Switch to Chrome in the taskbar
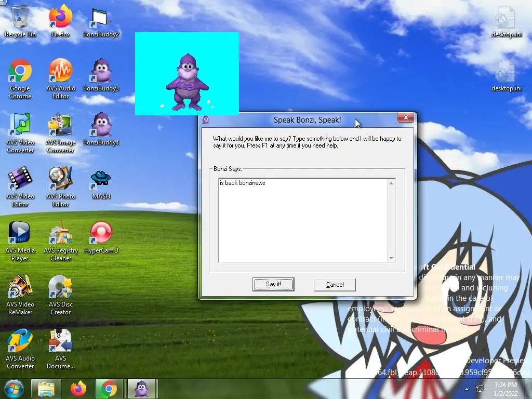This screenshot has height=399, width=532. coord(109,389)
